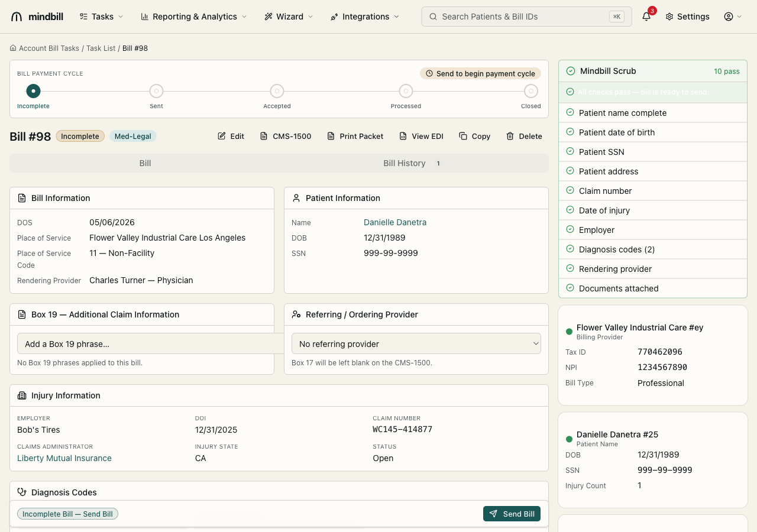757x532 pixels.
Task: Select the Processed payment cycle step
Action: coord(406,91)
